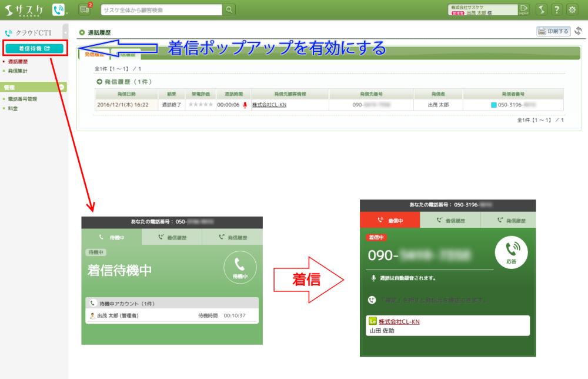This screenshot has width=588, height=379.
Task: Click the 着信待機 button in sidebar
Action: 34,48
